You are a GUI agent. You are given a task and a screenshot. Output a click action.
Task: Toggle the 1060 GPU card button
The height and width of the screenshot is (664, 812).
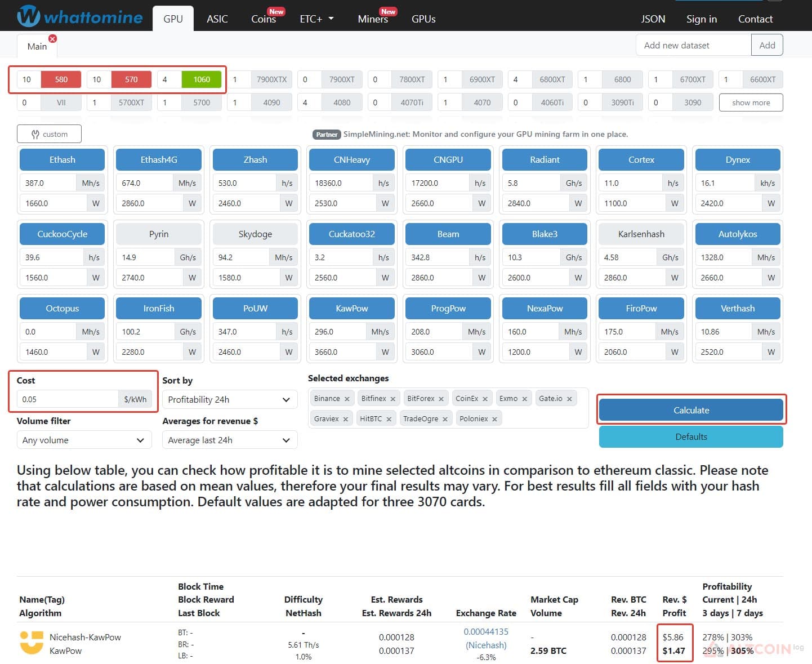click(202, 79)
